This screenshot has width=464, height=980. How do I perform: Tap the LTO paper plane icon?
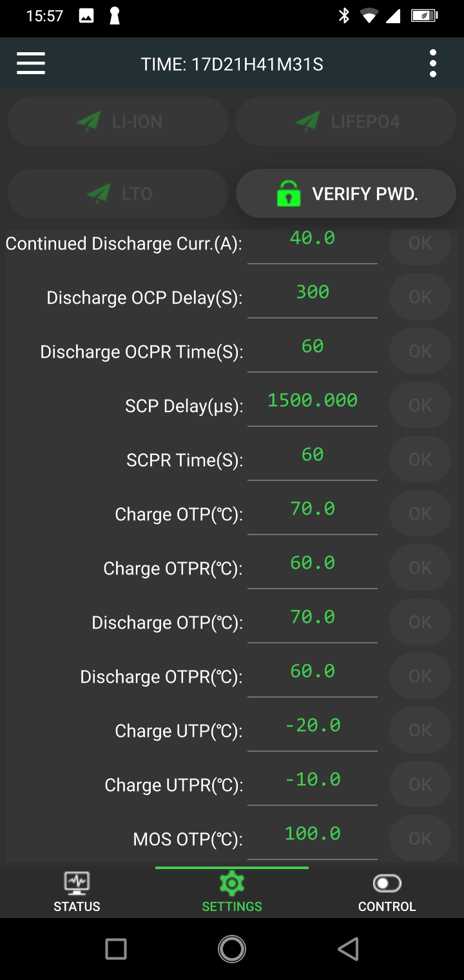tap(99, 193)
